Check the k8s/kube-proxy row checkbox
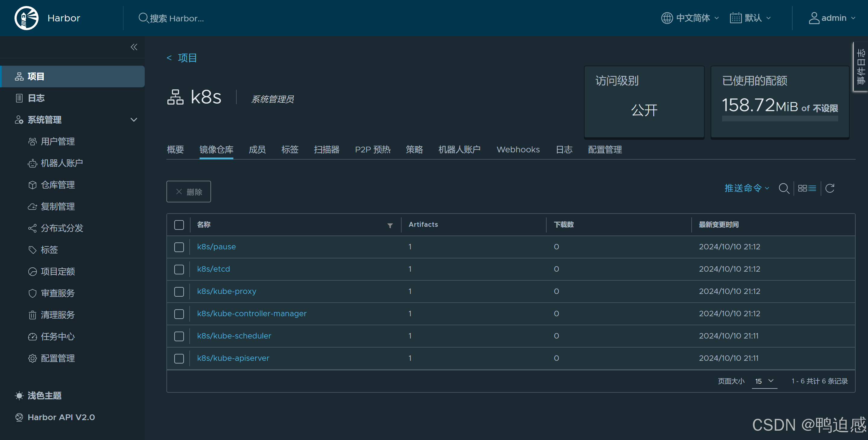The height and width of the screenshot is (440, 868). click(179, 292)
